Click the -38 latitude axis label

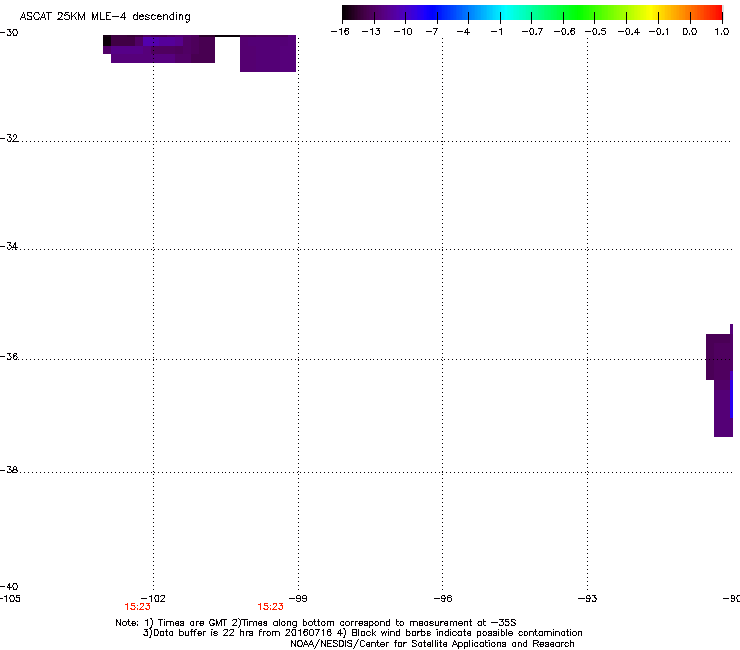point(9,470)
